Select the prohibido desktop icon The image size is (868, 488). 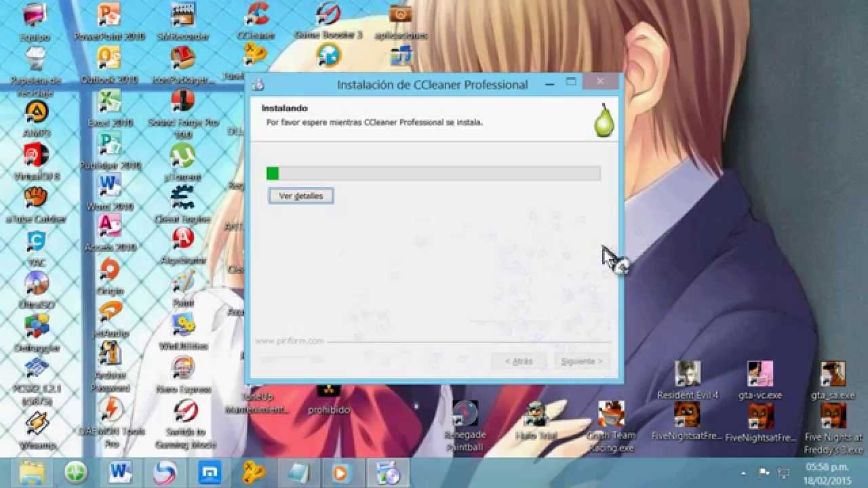pyautogui.click(x=329, y=400)
